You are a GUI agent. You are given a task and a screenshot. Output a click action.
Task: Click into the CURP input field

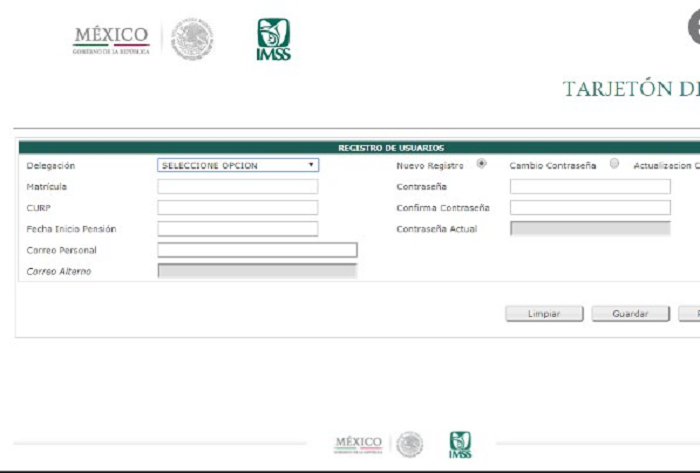click(x=238, y=208)
